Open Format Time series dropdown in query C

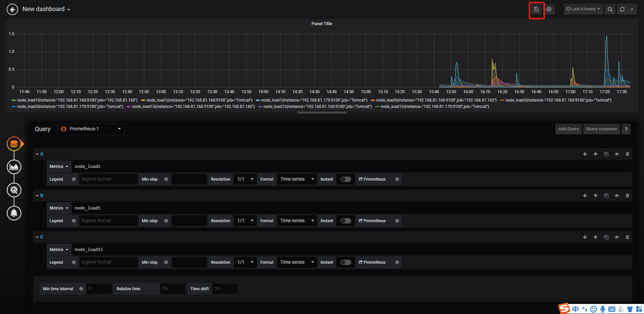[297, 262]
